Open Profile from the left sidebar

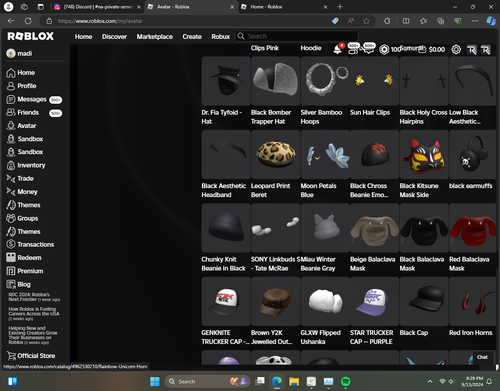click(x=21, y=86)
